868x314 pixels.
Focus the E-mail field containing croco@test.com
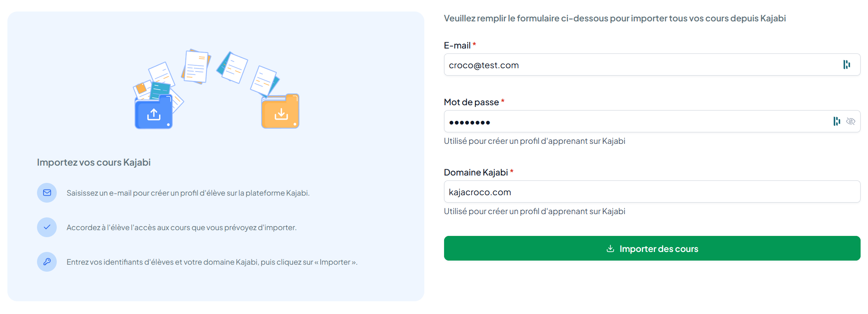(x=652, y=65)
